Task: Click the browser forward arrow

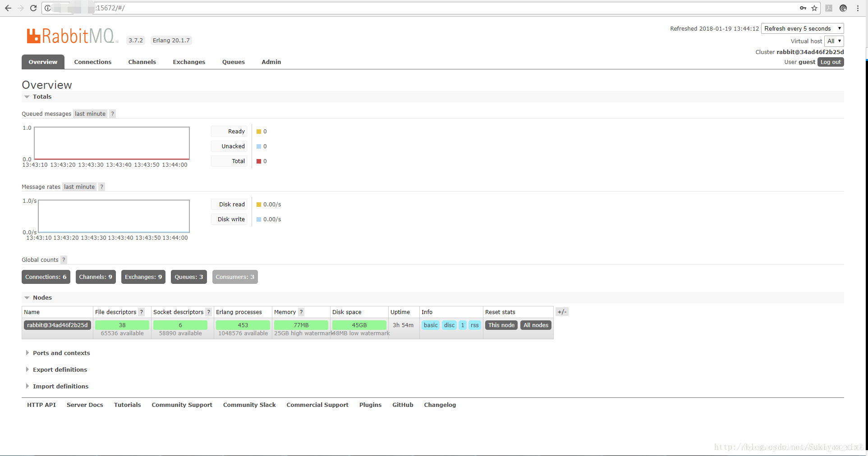Action: coord(21,8)
